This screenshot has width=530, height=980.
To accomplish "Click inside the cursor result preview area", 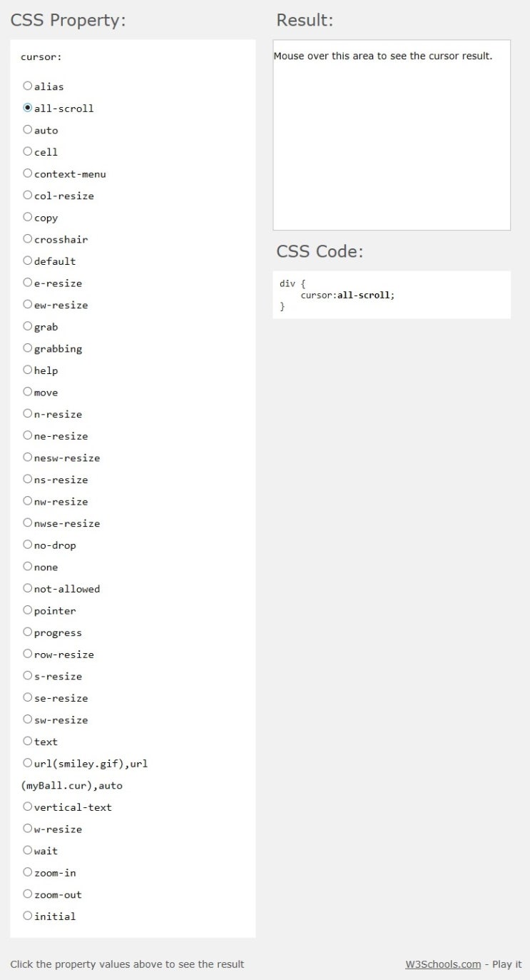I will (x=391, y=136).
